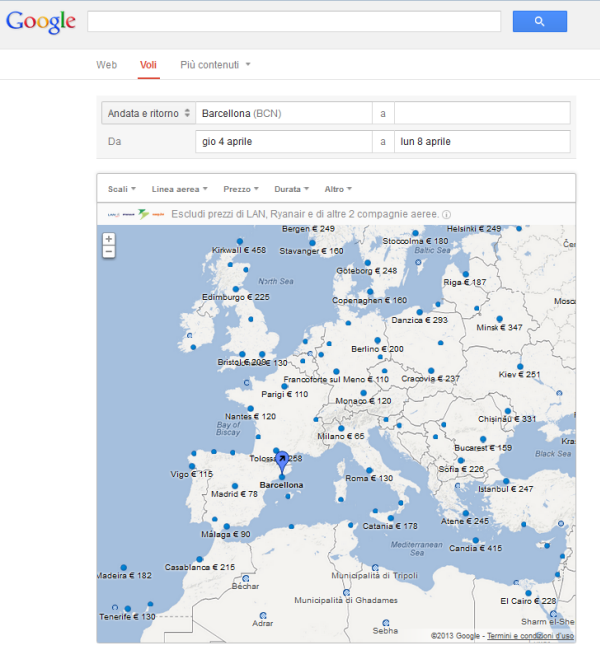Image resolution: width=600 pixels, height=648 pixels.
Task: Click the Minsk € 347 destination dot
Action: tap(499, 319)
